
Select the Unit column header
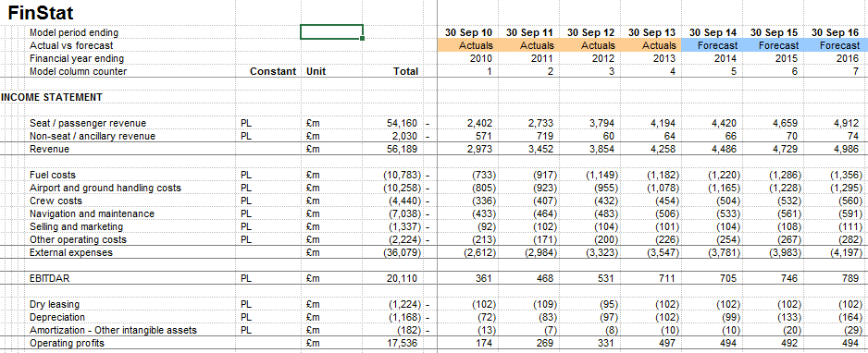[316, 71]
